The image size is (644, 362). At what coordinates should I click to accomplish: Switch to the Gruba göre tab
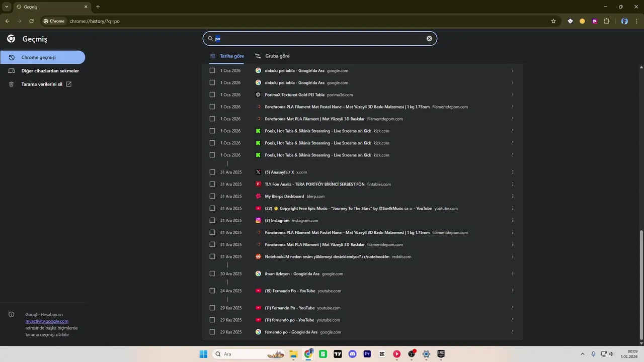272,56
